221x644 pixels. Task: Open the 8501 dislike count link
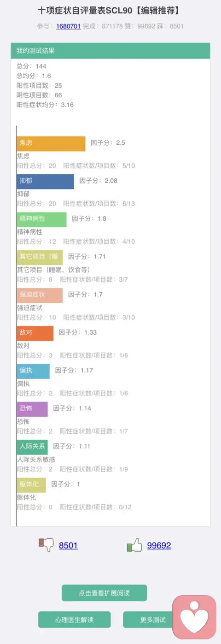68,545
